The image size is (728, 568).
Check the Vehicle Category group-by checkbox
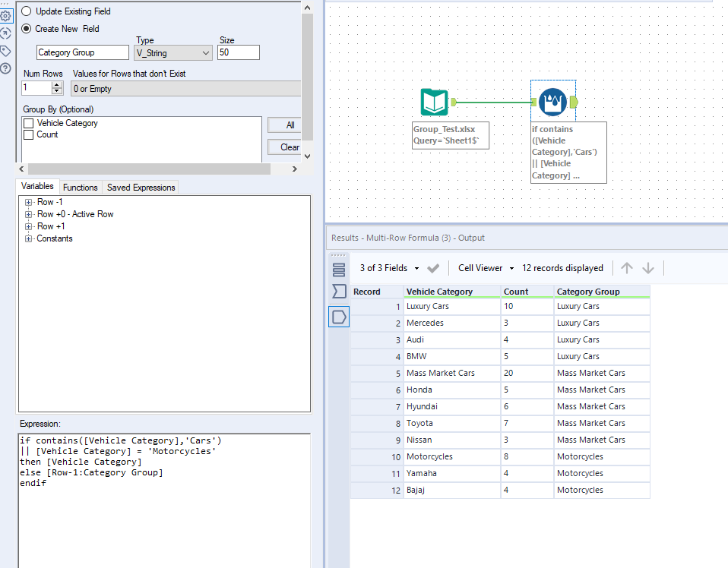(29, 123)
